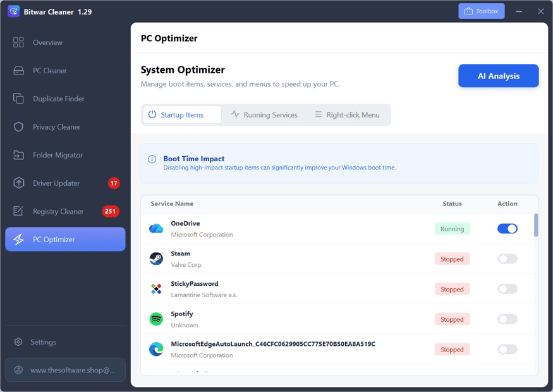Click the Registry Cleaner edit icon
The width and height of the screenshot is (553, 392).
(18, 211)
